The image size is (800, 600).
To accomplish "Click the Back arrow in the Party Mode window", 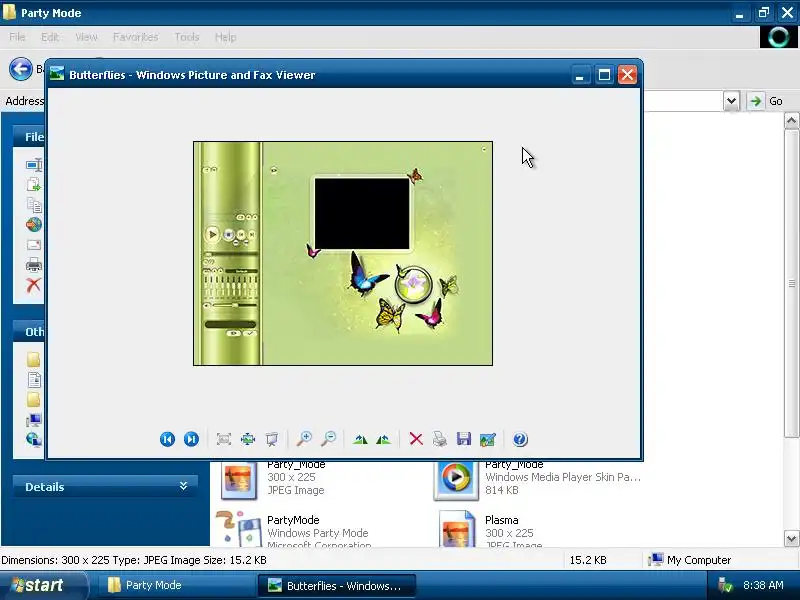I will [x=20, y=69].
